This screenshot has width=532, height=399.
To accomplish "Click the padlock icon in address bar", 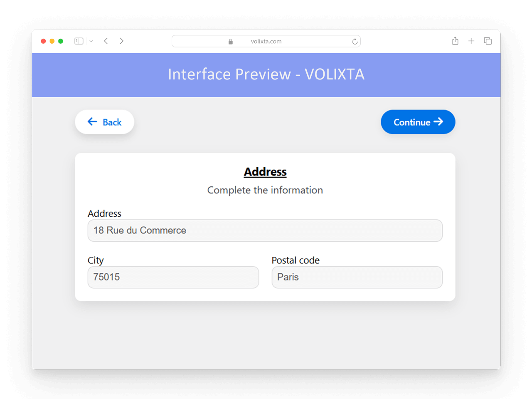I will point(231,42).
